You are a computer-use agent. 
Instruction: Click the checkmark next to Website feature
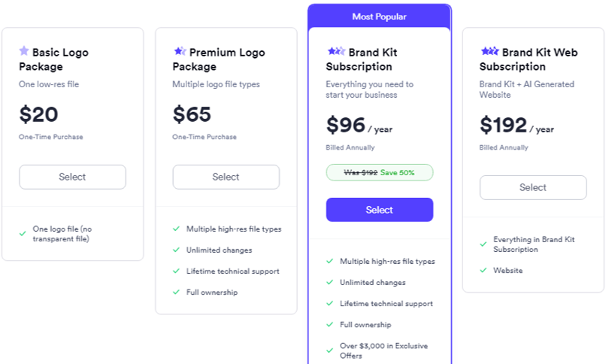(x=483, y=271)
